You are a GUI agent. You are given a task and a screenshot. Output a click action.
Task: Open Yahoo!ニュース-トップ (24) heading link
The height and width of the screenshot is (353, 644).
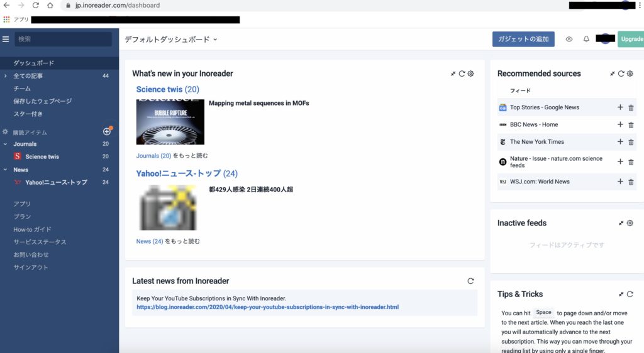[187, 173]
